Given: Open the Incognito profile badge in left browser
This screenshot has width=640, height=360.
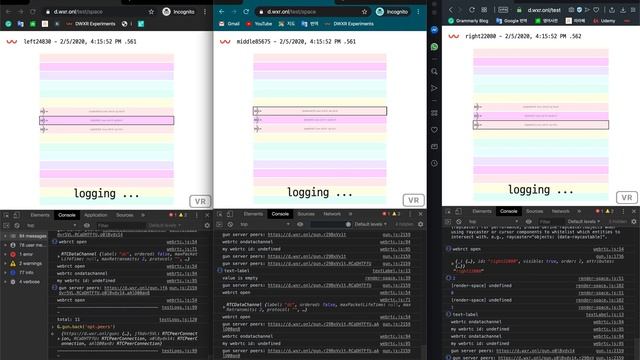Looking at the screenshot, I should click(x=179, y=12).
